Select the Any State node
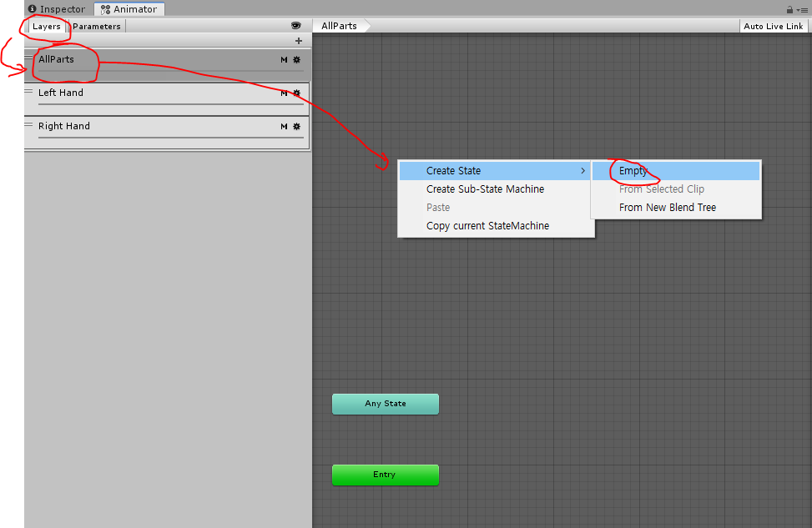This screenshot has height=528, width=812. coord(386,404)
